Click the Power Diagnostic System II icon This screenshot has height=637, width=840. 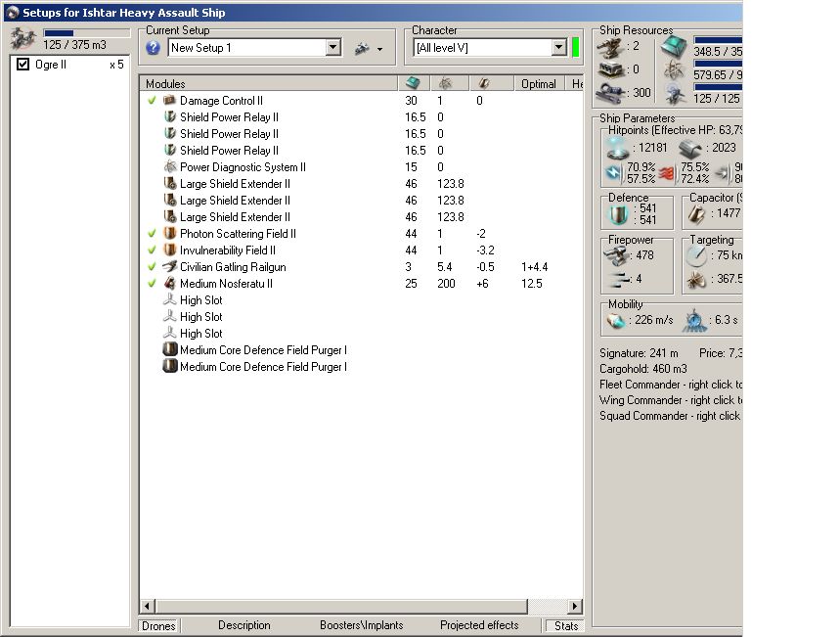pos(170,166)
